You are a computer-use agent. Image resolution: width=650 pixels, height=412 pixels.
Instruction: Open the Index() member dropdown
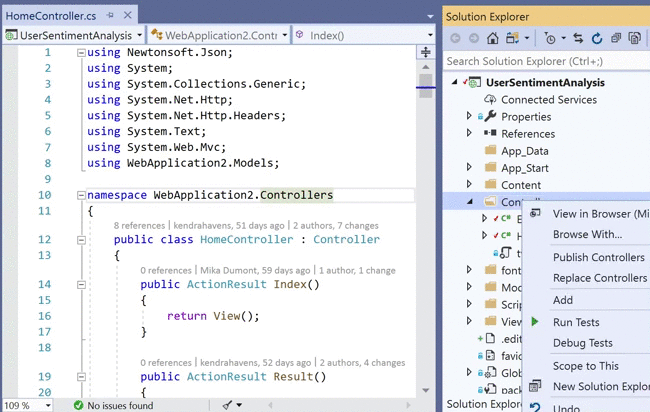(x=430, y=35)
